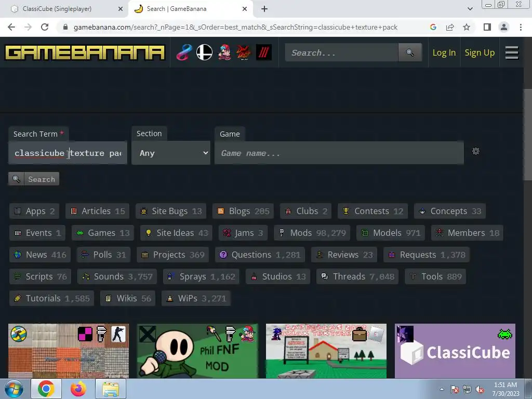Toggle the browser side panel icon

[487, 27]
